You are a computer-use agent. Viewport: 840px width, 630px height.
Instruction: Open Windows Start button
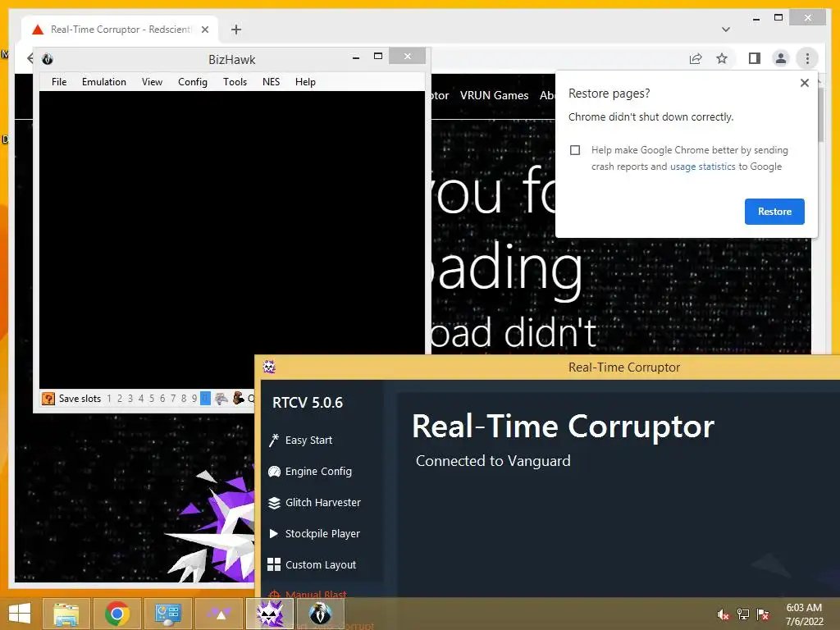click(x=20, y=614)
